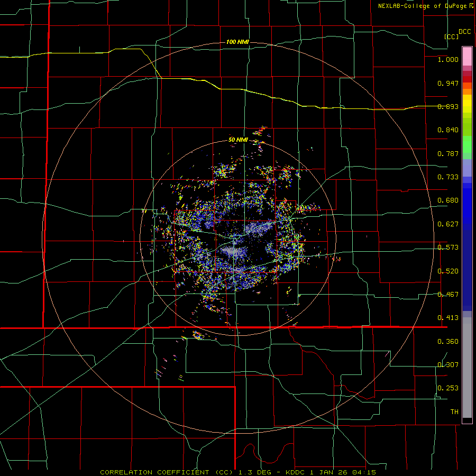Click the DCC radar site label
This screenshot has height=476, width=476.
coord(464,32)
